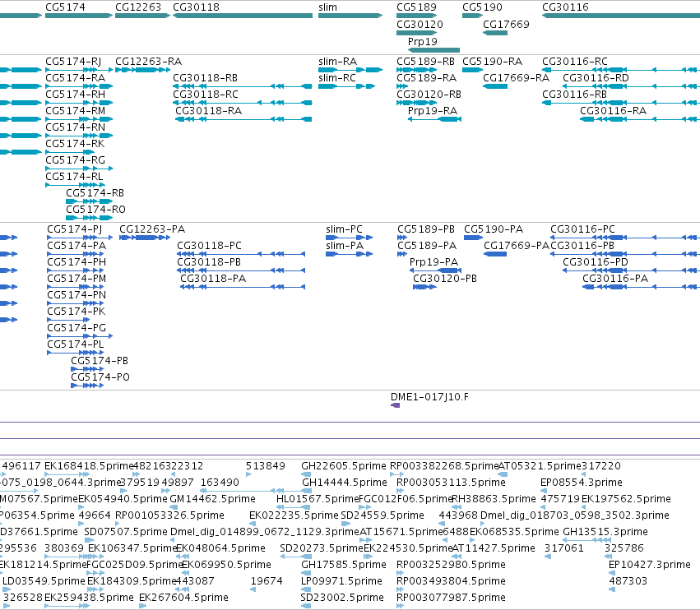The height and width of the screenshot is (610, 700).
Task: Open transcript CG5174-RJ label
Action: click(x=73, y=62)
